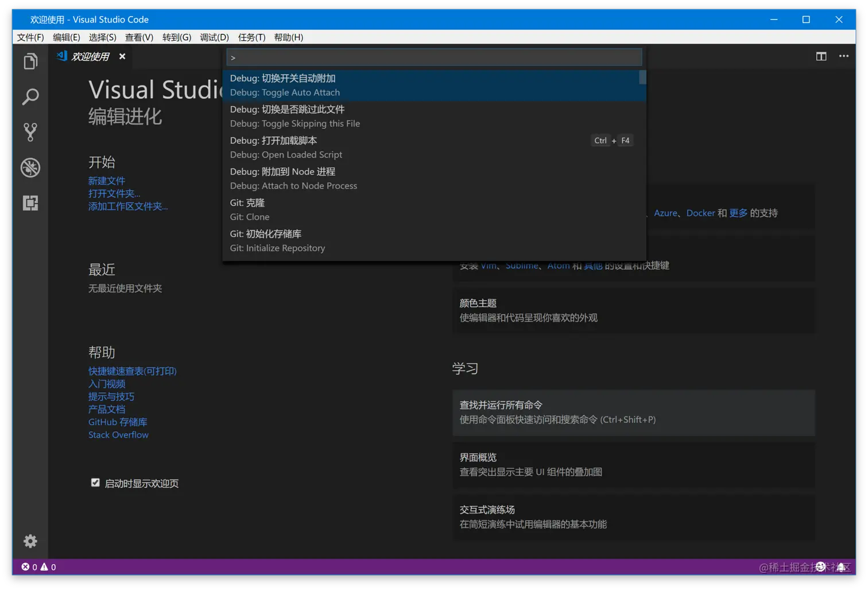Show errors count in the status bar
The width and height of the screenshot is (868, 590).
29,567
